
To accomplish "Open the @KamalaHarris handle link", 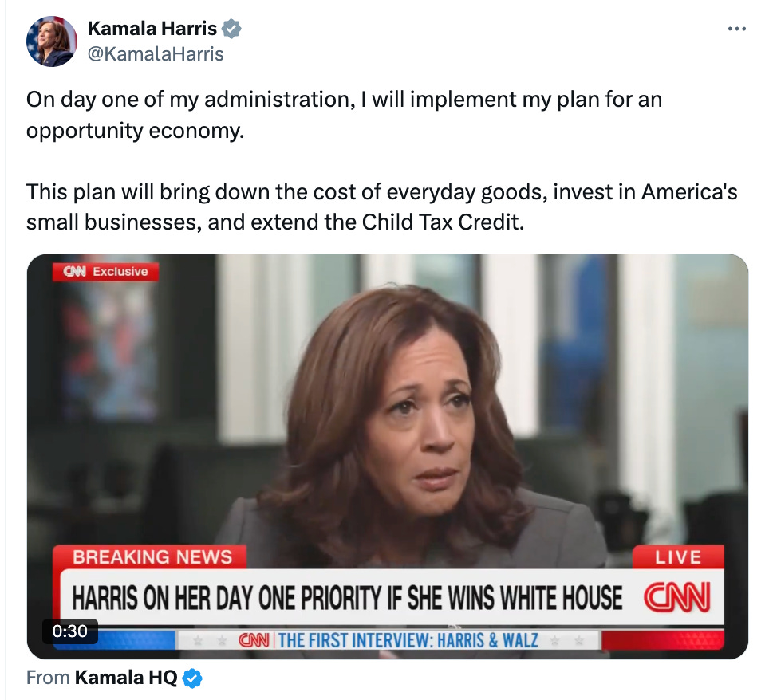I will pyautogui.click(x=156, y=54).
